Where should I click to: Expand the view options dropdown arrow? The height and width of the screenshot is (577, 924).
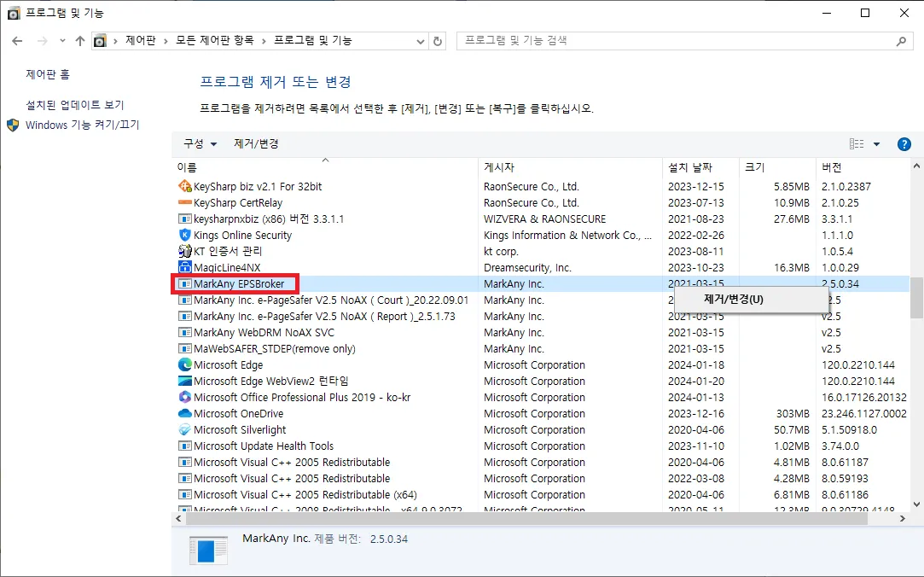[876, 144]
